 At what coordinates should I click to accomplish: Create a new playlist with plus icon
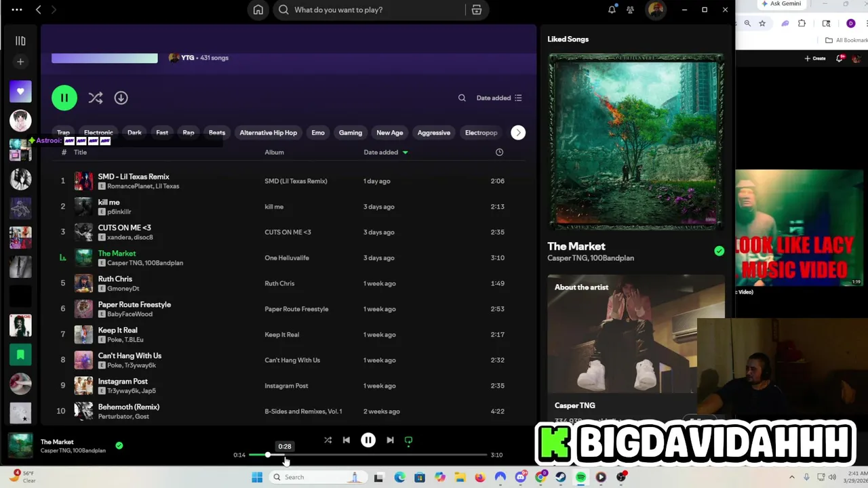click(20, 62)
